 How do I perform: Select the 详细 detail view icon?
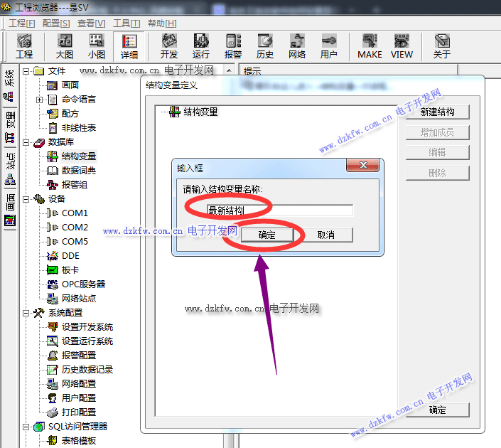tap(129, 46)
